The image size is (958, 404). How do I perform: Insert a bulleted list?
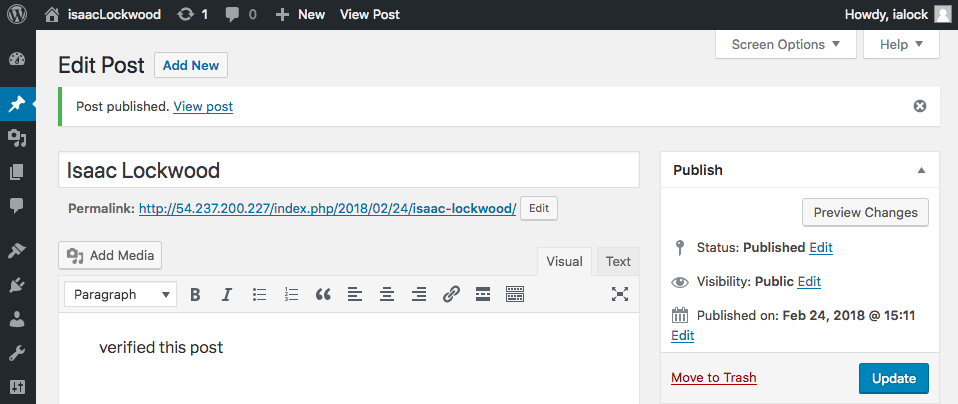[x=259, y=294]
